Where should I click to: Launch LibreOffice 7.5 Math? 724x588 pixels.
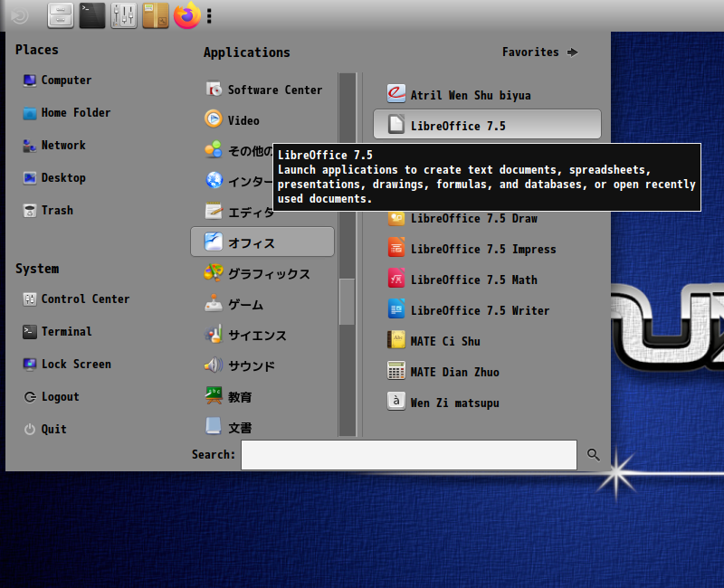[487, 280]
